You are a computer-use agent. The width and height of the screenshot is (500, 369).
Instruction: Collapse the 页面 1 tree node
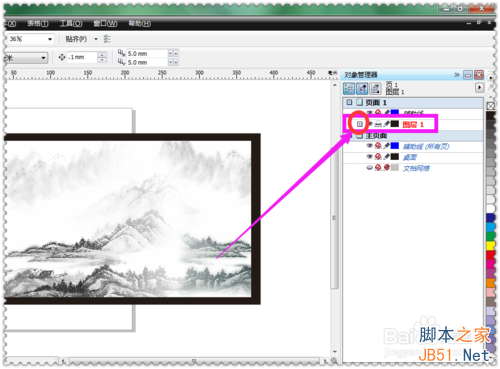[349, 102]
